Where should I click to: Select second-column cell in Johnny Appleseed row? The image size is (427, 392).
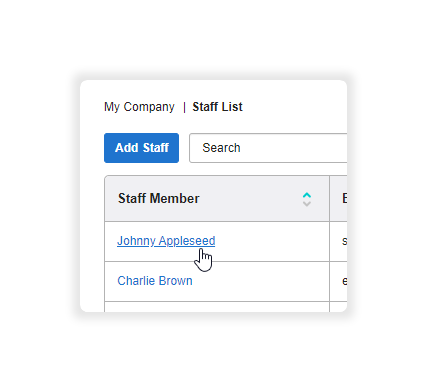point(338,241)
